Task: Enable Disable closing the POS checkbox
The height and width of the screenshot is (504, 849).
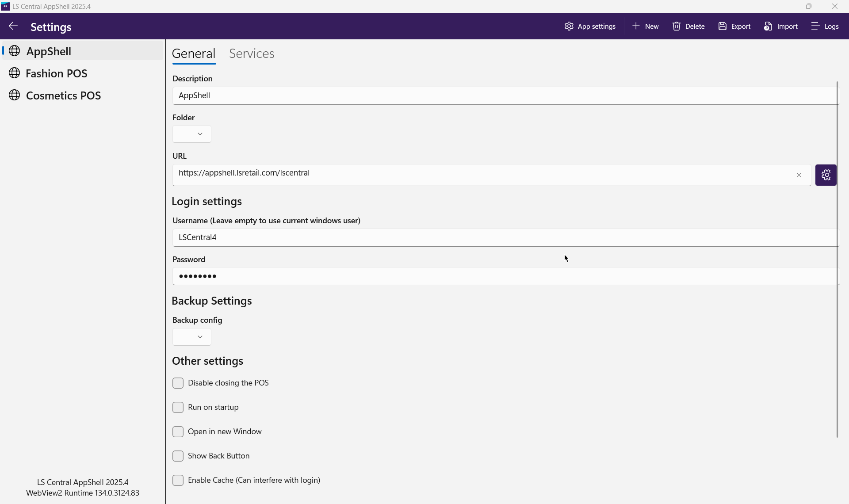Action: [x=178, y=383]
